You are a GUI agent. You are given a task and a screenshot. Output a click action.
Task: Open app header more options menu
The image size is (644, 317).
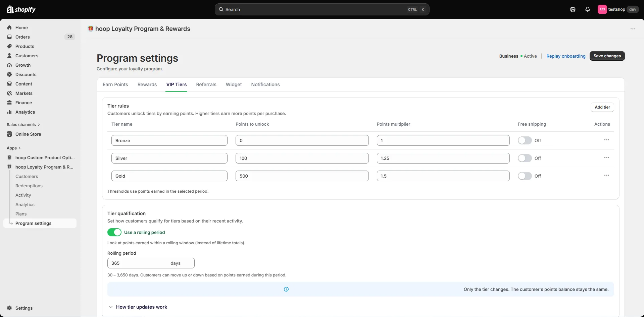(633, 29)
